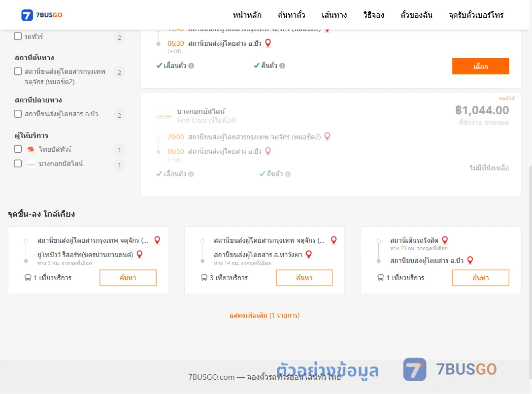The width and height of the screenshot is (532, 394).
Task: Check origin station หมอชิต2 filter
Action: [x=18, y=71]
